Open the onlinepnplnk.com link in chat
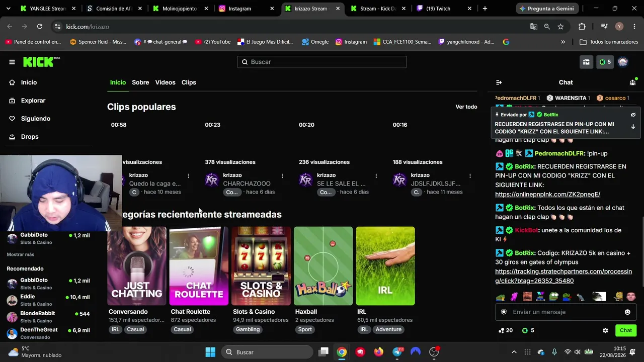Screen dimensions: 644x362 coord(547,194)
